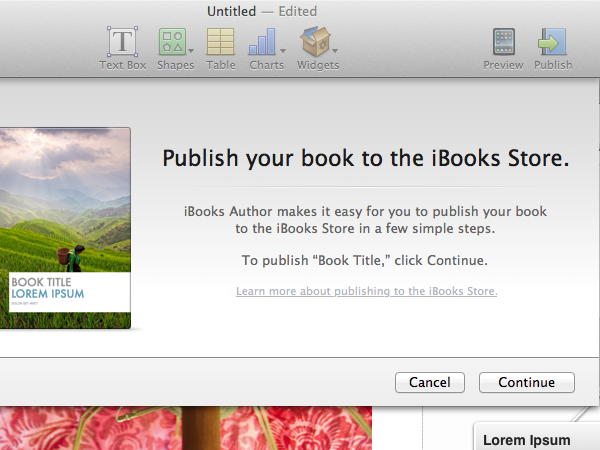Insert a Table from toolbar
Screen dimensions: 600x450
tap(220, 41)
